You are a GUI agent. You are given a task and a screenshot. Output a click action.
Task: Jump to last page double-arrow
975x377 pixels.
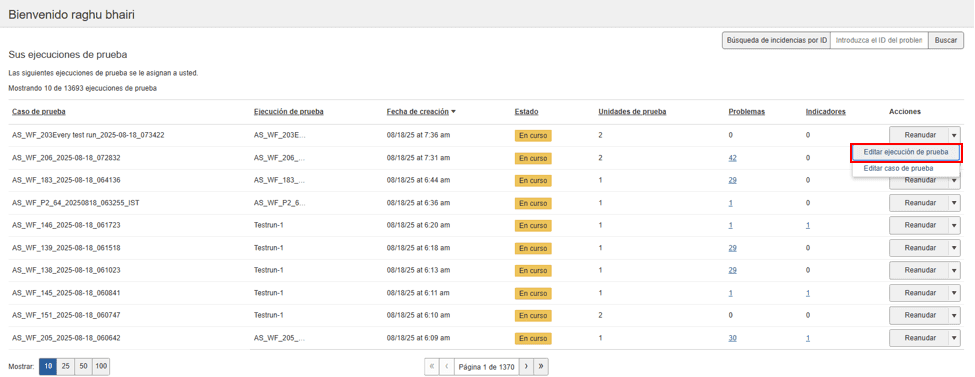[x=541, y=367]
